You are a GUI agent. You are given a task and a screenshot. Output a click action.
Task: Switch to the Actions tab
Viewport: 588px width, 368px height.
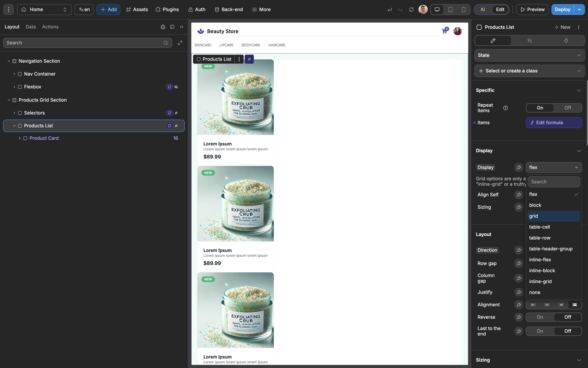tap(50, 27)
